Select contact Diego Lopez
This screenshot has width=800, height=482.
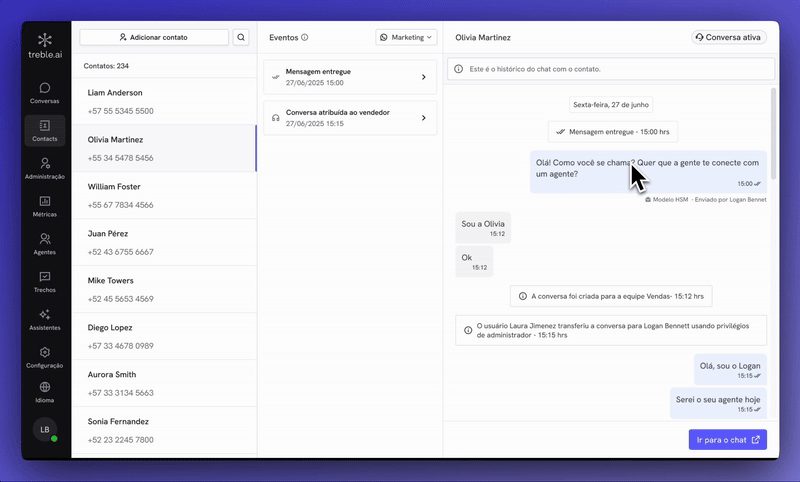click(164, 336)
